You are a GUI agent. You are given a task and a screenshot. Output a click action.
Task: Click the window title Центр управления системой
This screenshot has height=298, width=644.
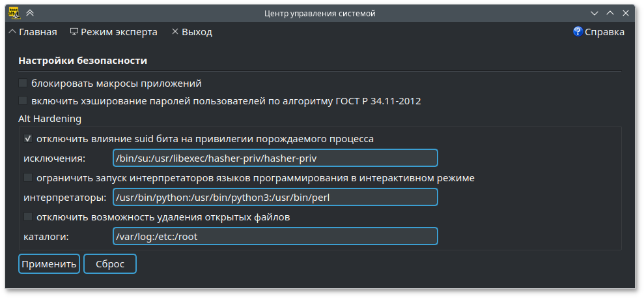[320, 13]
